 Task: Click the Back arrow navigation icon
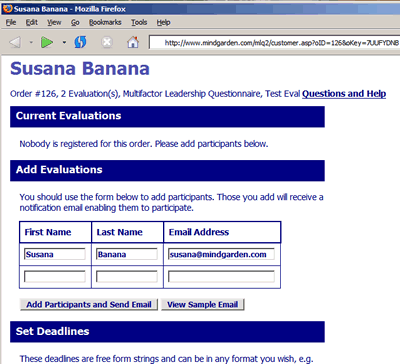[x=15, y=42]
